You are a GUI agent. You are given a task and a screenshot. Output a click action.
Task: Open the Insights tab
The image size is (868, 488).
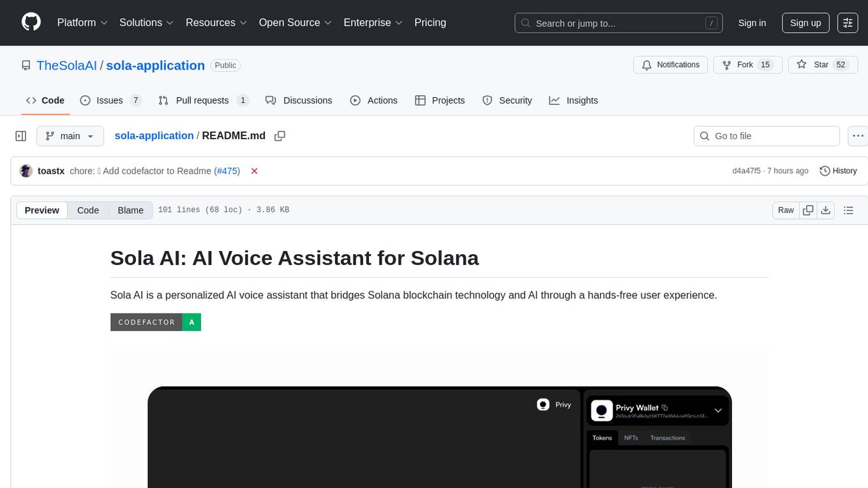point(574,100)
